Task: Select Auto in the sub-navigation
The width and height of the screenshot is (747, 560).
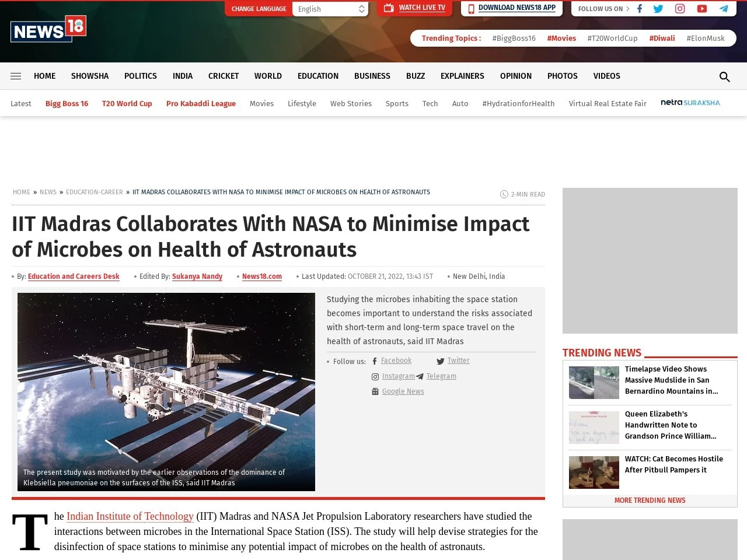Action: tap(460, 103)
